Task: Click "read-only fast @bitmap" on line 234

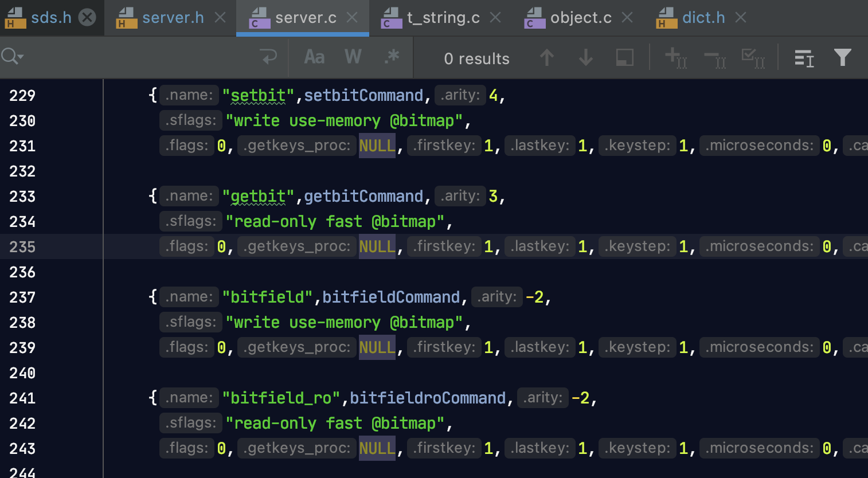Action: [335, 222]
